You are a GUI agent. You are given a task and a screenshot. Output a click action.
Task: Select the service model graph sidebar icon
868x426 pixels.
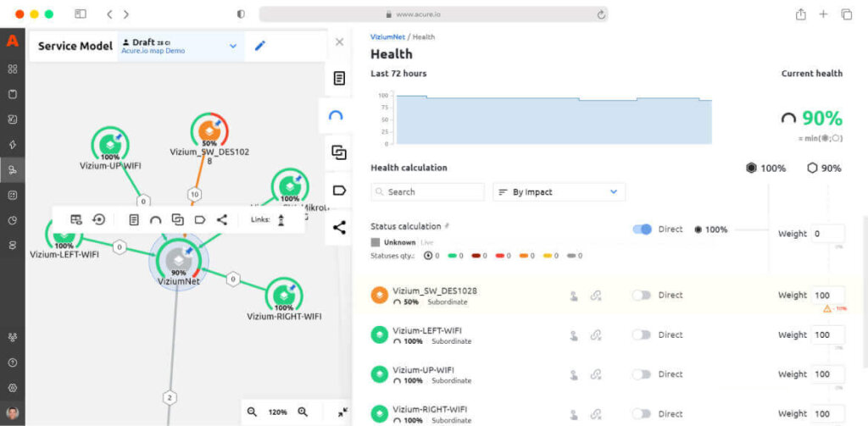tap(12, 169)
